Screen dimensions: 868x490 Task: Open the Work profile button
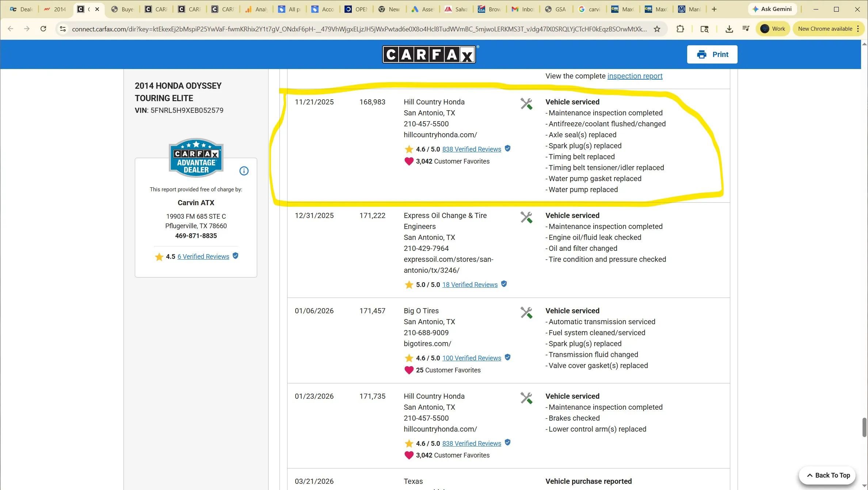[x=773, y=29]
